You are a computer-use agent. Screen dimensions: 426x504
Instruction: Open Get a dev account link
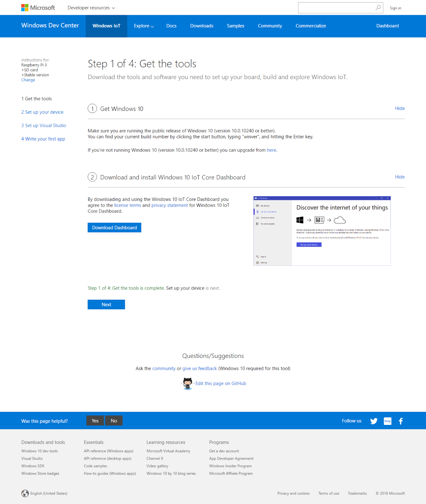[224, 451]
